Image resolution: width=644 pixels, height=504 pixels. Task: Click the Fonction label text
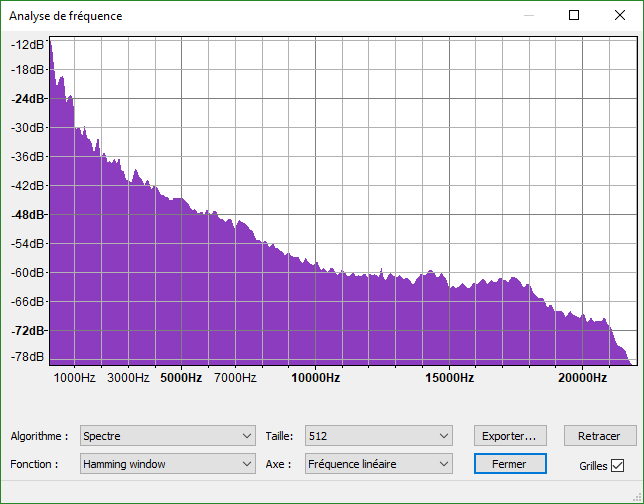pos(34,464)
